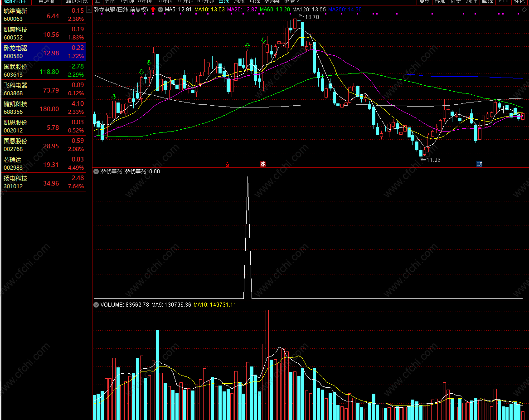
Task: Click the 叠加 toolbar button
Action: (440, 2)
